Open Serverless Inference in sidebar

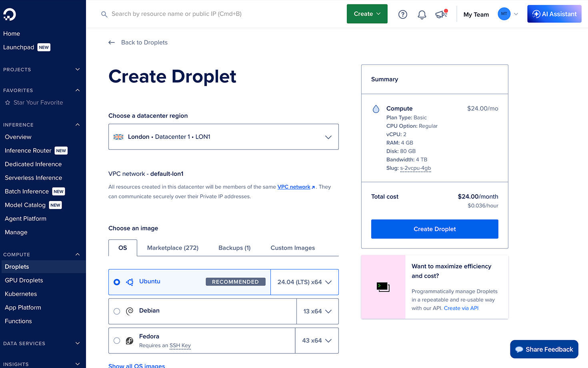pos(34,178)
